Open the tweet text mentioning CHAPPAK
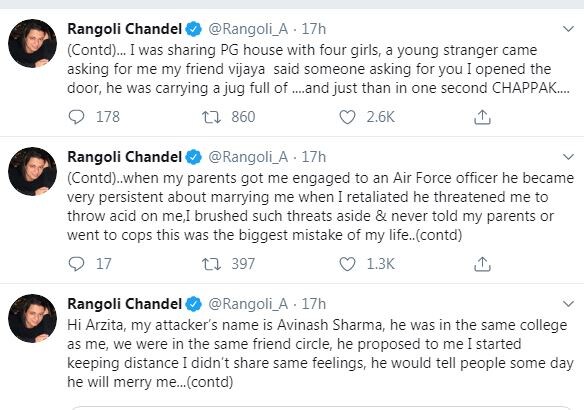 [318, 69]
